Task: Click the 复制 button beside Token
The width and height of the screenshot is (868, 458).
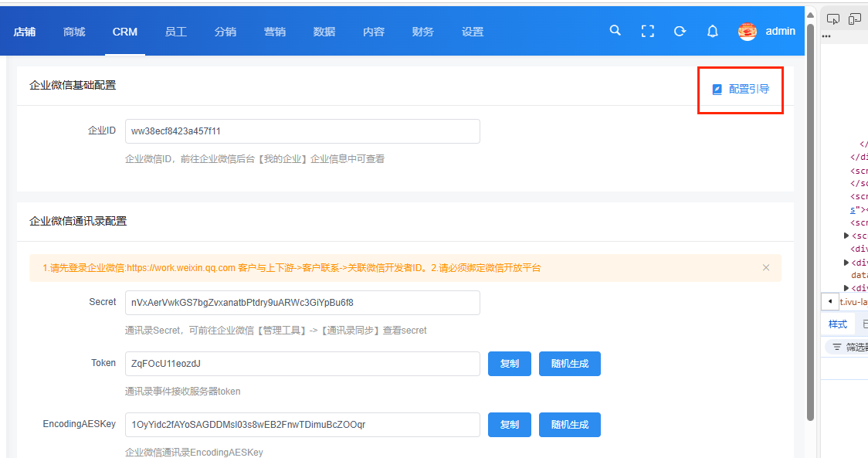Action: point(510,364)
